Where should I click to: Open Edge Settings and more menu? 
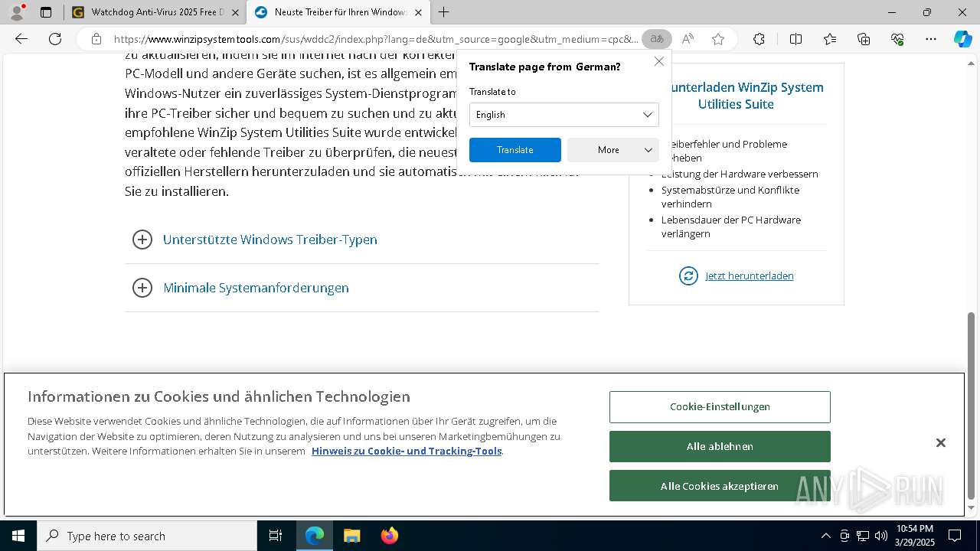(931, 39)
